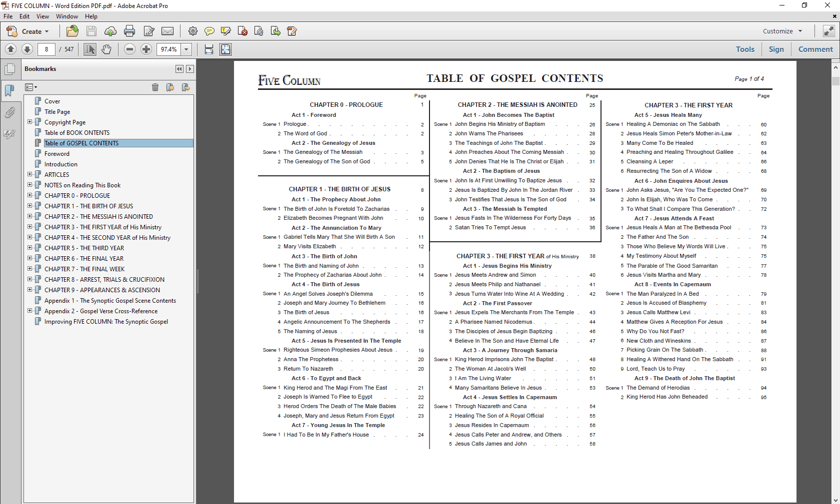Image resolution: width=840 pixels, height=504 pixels.
Task: Collapse the bookmarks panel with double arrows
Action: pyautogui.click(x=179, y=69)
